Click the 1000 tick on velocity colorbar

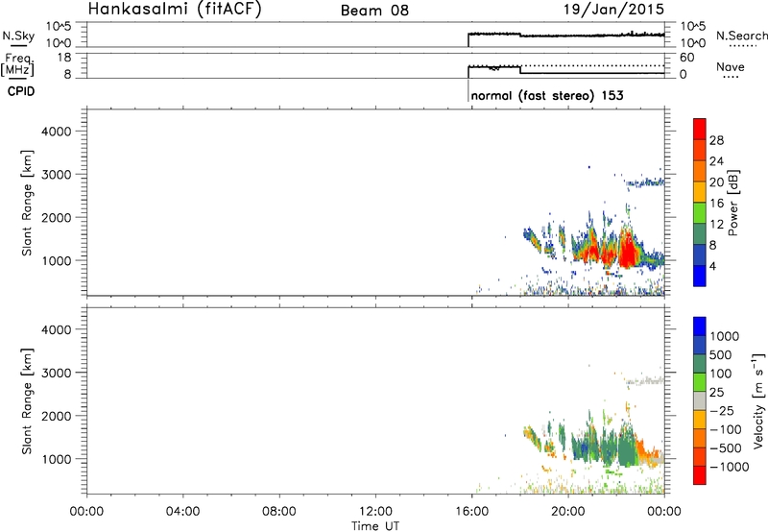725,336
